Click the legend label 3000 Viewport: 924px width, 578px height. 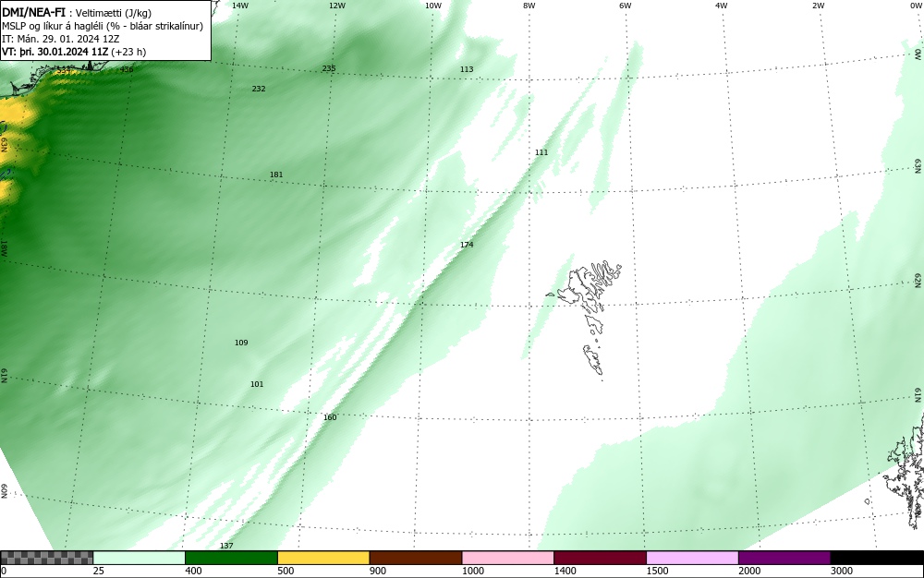[842, 571]
